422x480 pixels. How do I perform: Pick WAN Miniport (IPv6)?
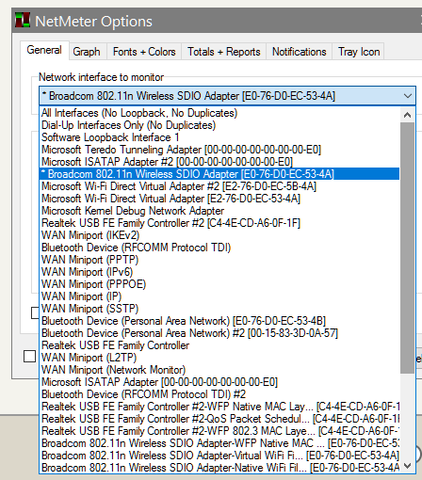pos(220,272)
